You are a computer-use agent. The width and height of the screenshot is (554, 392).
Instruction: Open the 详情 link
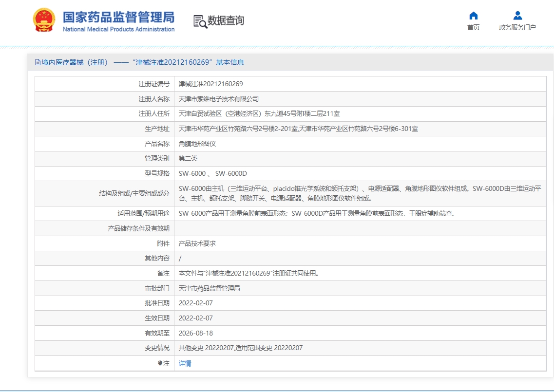tap(185, 363)
